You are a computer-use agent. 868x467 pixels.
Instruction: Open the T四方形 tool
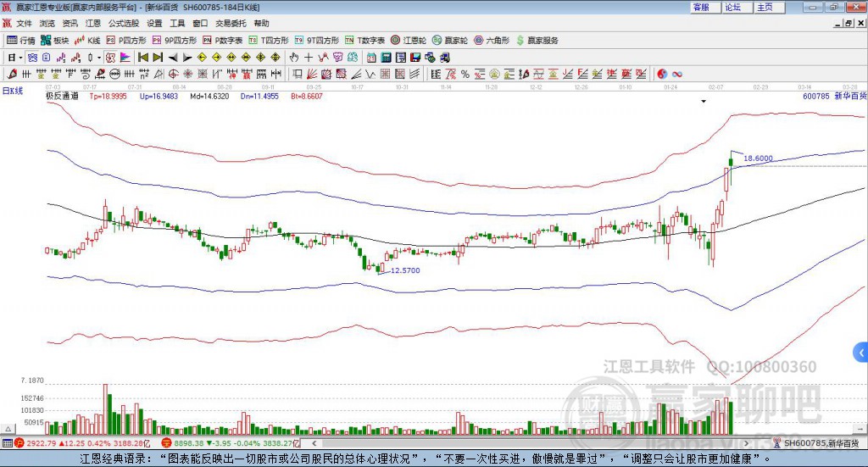269,41
